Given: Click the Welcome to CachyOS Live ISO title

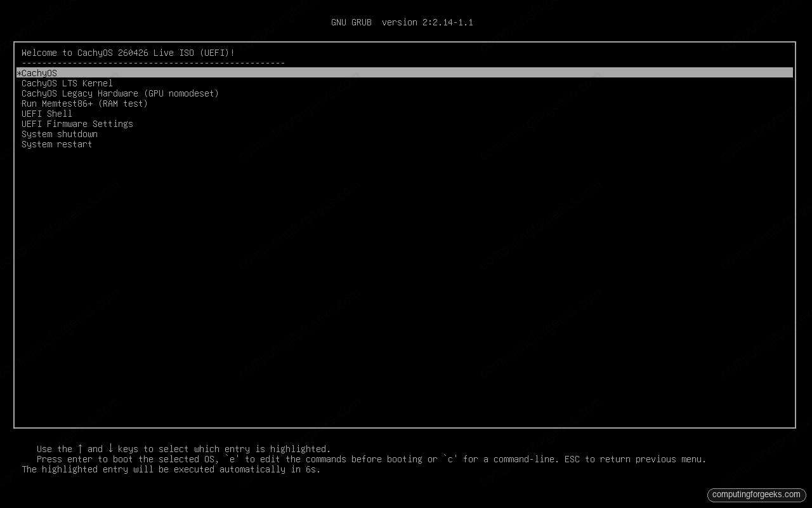Looking at the screenshot, I should [128, 53].
